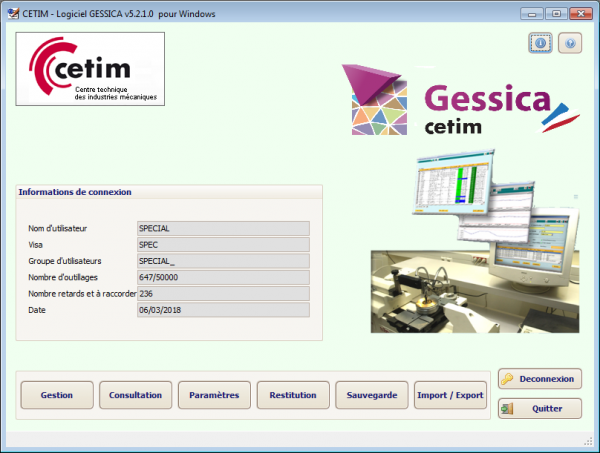Click the 'Nom d'utilisateur' label
This screenshot has width=600, height=453.
click(57, 228)
